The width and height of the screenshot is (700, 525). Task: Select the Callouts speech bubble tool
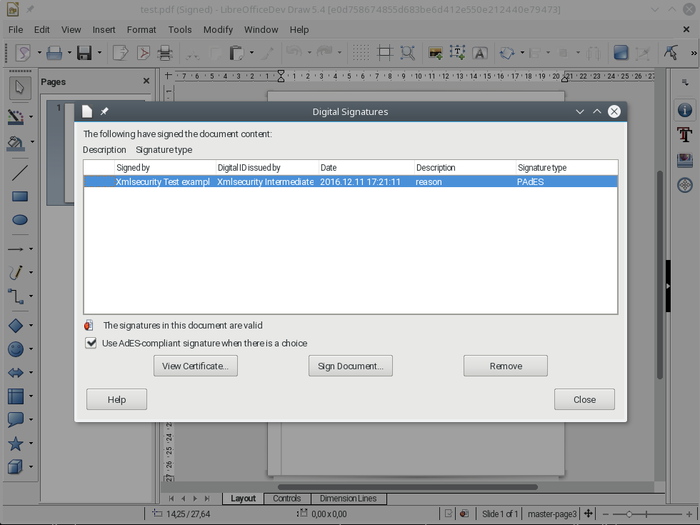click(16, 420)
